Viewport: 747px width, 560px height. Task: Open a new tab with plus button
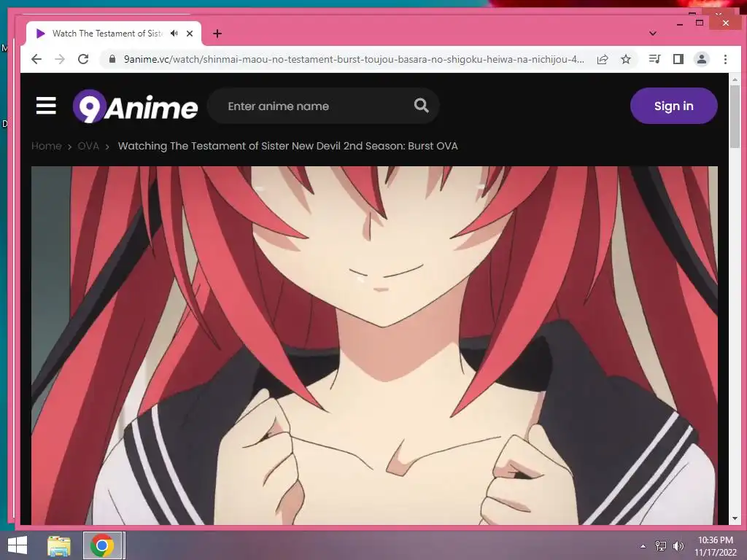click(x=217, y=34)
